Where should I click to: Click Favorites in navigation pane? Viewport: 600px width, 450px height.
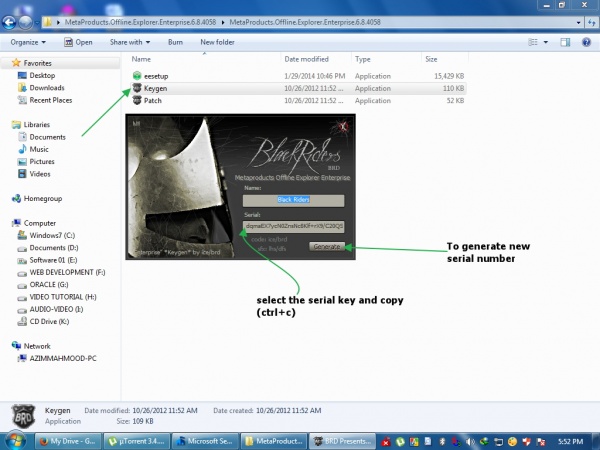pos(37,63)
